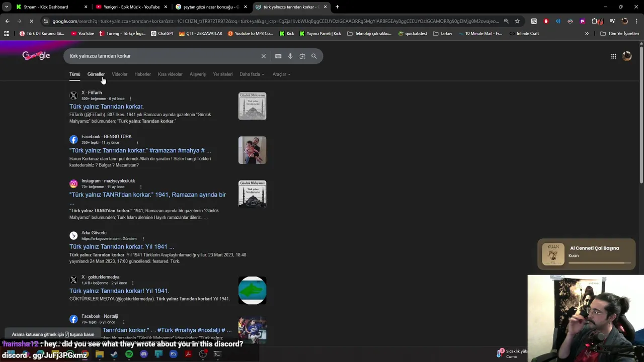Open Steam from the taskbar

point(114,354)
